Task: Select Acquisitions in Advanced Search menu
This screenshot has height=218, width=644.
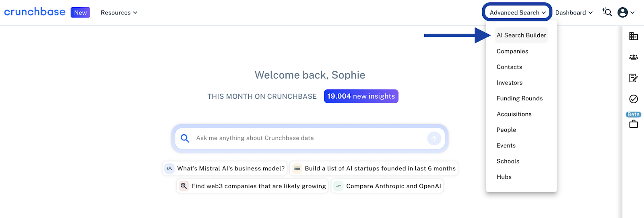Action: coord(514,114)
